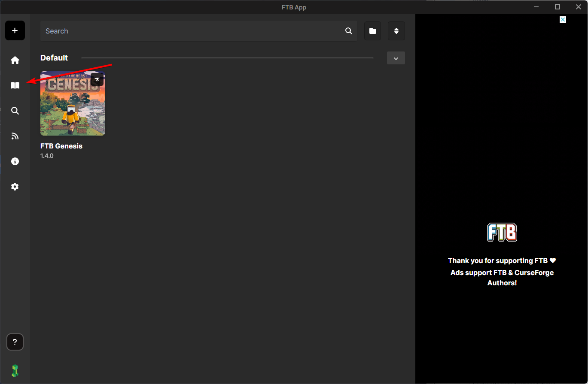
Task: Close the ad using the blue X icon
Action: 563,20
